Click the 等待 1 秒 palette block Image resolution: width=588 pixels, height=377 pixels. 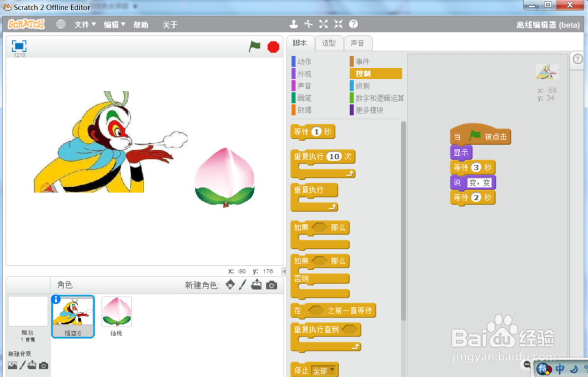313,132
